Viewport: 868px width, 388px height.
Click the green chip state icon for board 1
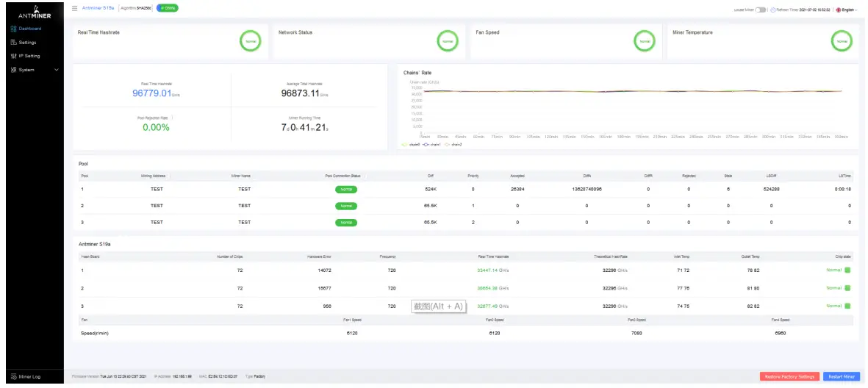pos(847,270)
